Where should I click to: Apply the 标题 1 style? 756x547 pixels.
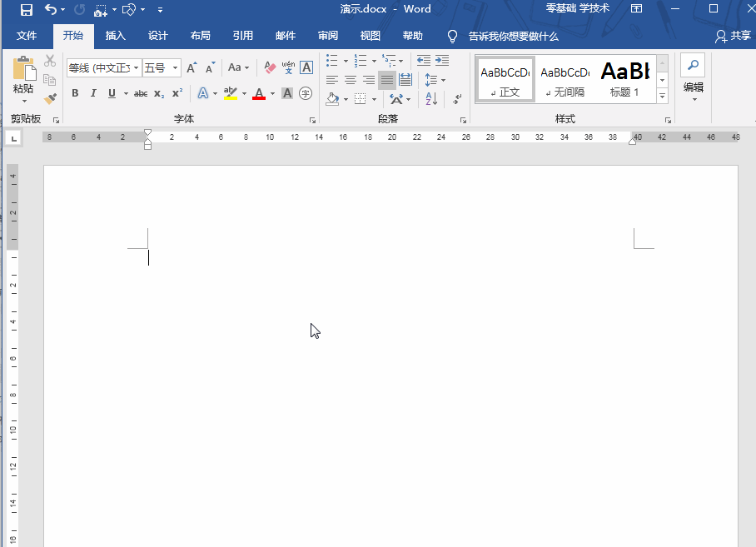tap(624, 77)
